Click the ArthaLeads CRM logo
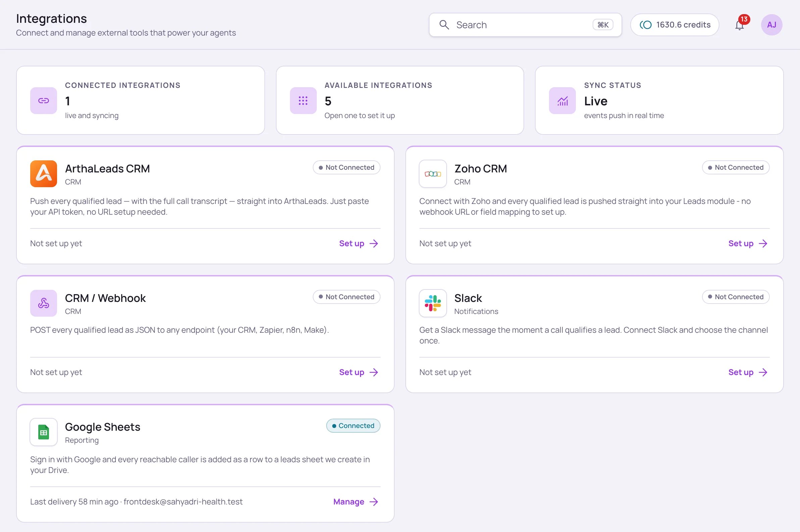800x532 pixels. 43,174
